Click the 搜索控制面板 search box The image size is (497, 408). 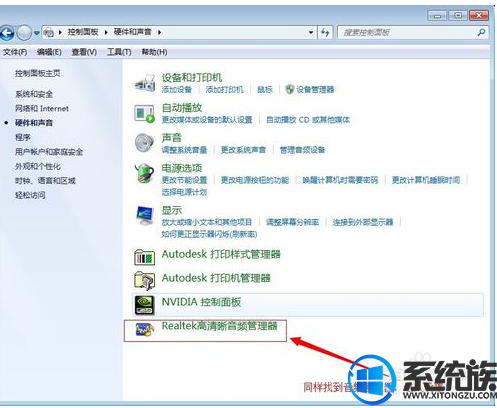tap(407, 32)
